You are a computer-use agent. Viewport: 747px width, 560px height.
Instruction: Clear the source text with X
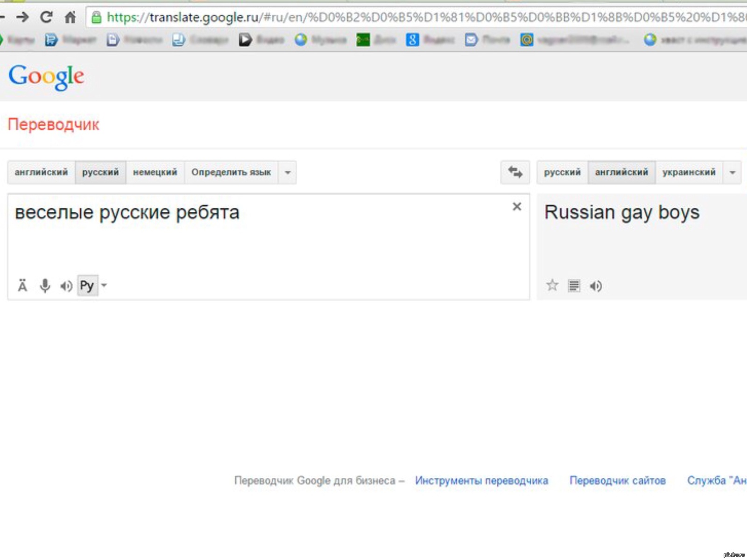click(517, 207)
